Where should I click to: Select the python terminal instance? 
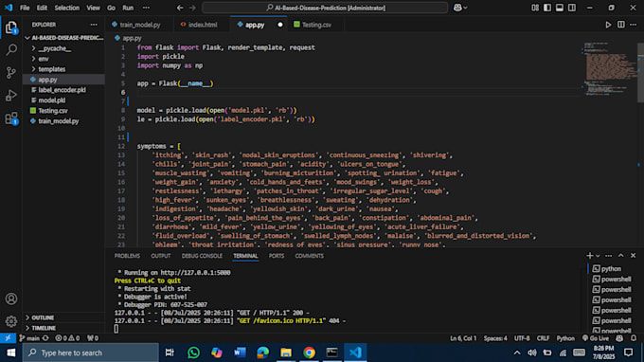[611, 269]
